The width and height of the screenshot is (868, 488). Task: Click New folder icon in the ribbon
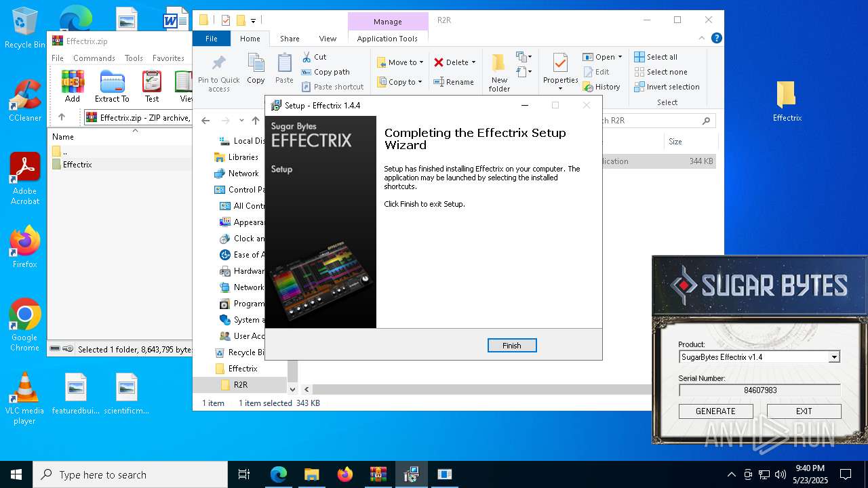[x=499, y=73]
